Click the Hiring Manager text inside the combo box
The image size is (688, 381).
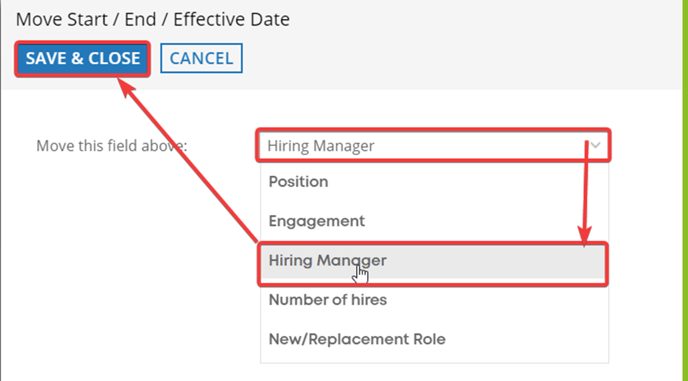(321, 146)
